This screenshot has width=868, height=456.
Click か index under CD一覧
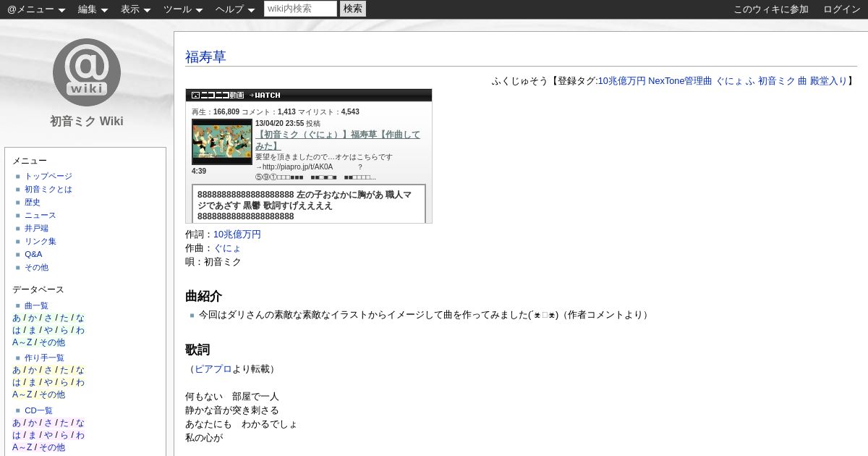click(x=33, y=423)
